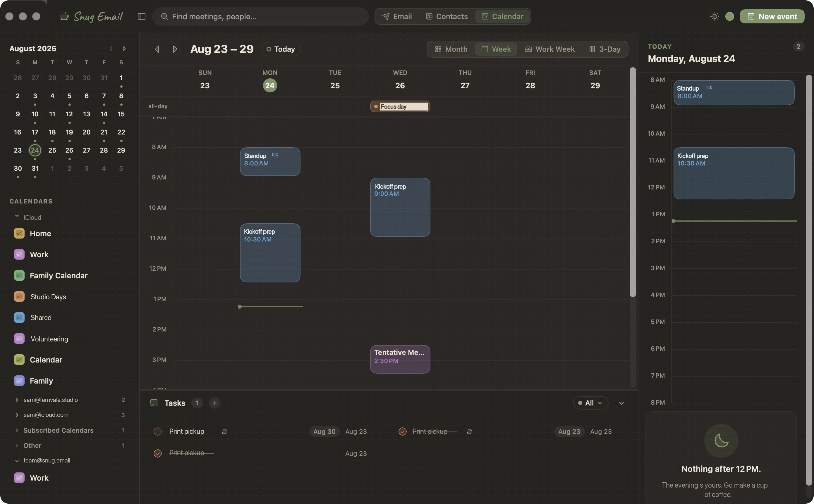814x504 pixels.
Task: Open the Contacts tab
Action: [447, 16]
